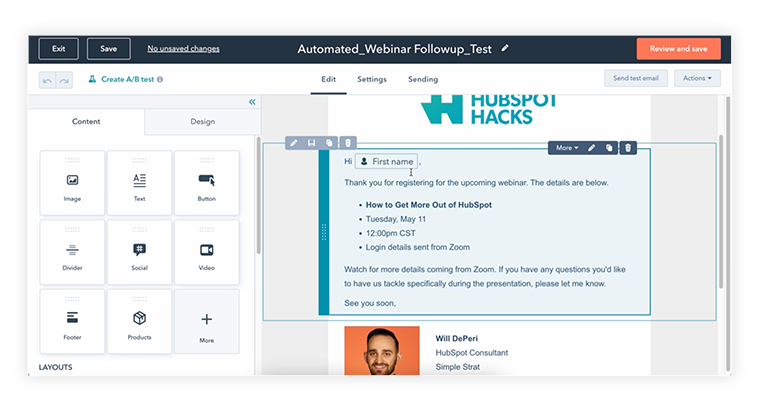The height and width of the screenshot is (411, 760).
Task: Choose the Products module
Action: (x=140, y=321)
